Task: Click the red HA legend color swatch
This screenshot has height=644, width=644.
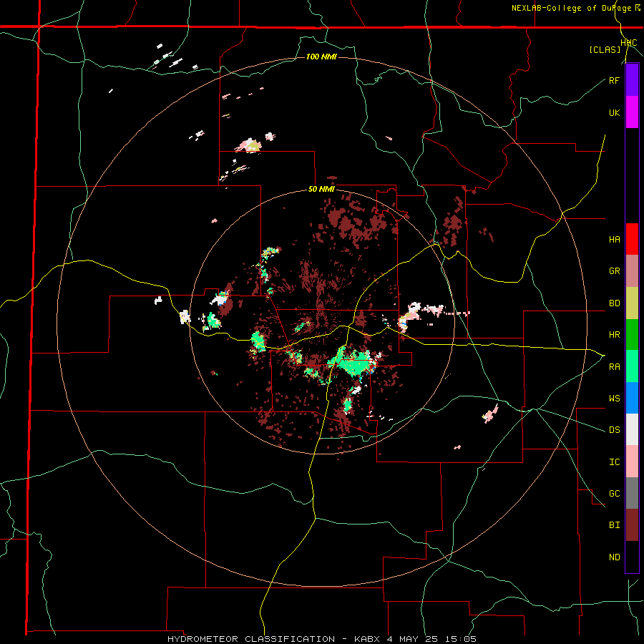Action: [x=632, y=239]
